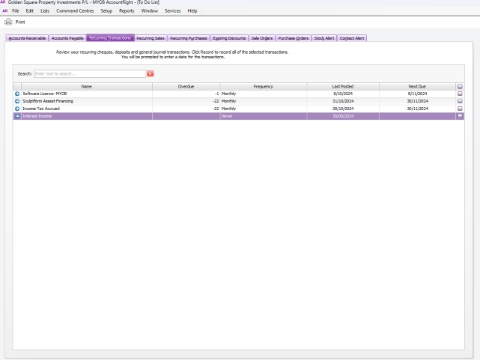Open the Lists menu
Screen dimensions: 480x360
(x=45, y=11)
